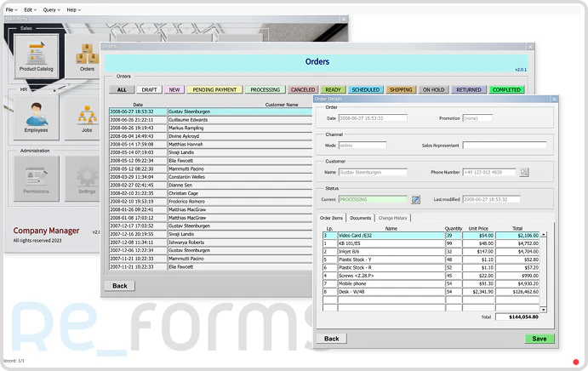Select the Mobile phone item row
This screenshot has height=371, width=588.
click(x=431, y=284)
